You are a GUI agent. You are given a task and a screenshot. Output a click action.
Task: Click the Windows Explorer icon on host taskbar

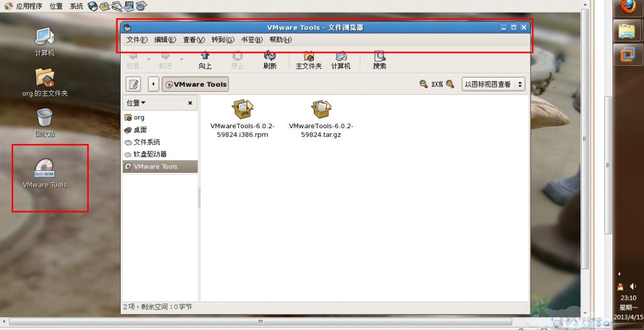[x=627, y=31]
